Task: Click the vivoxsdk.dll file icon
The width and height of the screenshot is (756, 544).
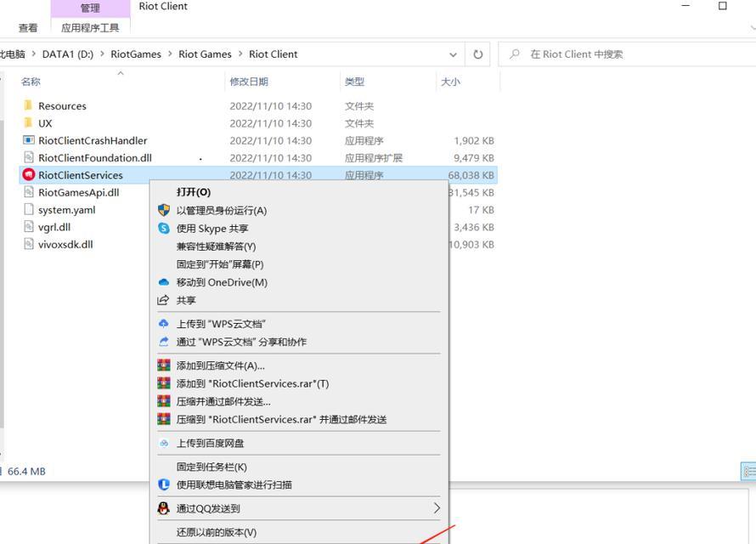Action: tap(28, 244)
